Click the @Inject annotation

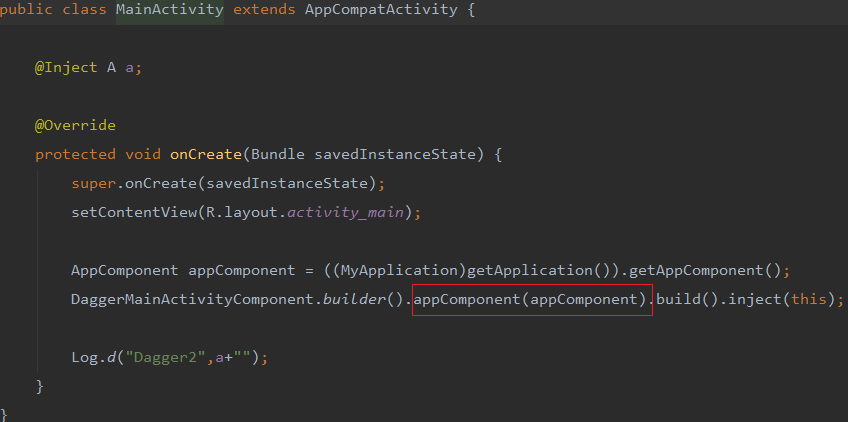66,68
